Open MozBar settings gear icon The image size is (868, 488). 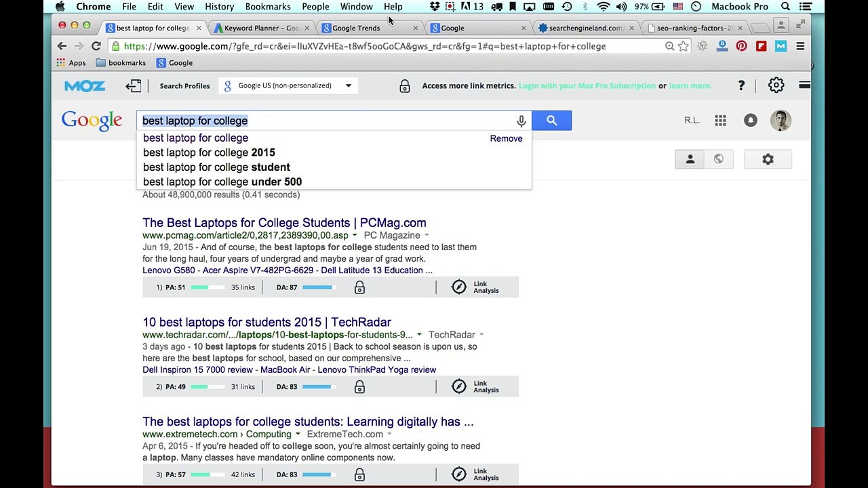point(776,85)
